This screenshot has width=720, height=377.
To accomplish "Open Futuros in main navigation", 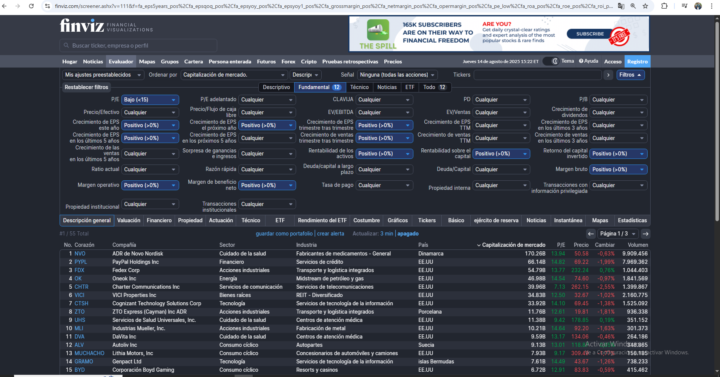I will pyautogui.click(x=266, y=62).
